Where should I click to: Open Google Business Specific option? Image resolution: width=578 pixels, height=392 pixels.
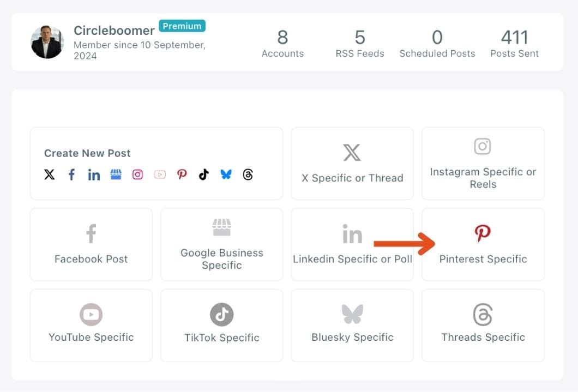[221, 244]
